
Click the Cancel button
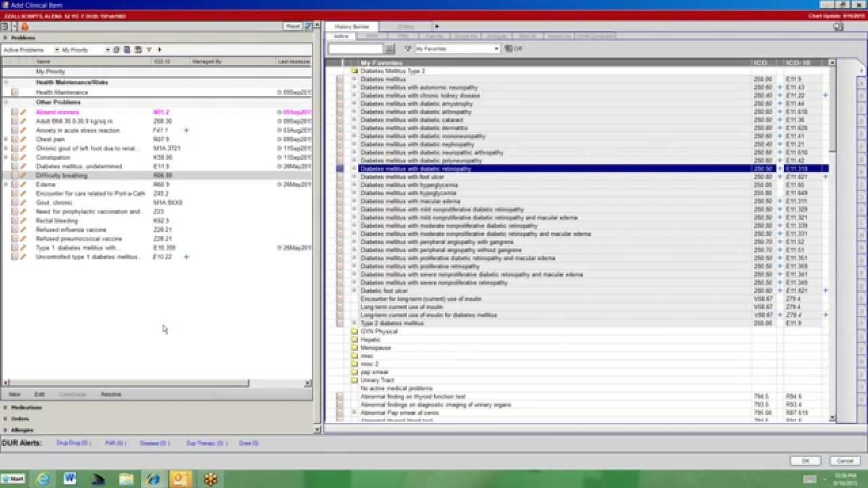844,461
